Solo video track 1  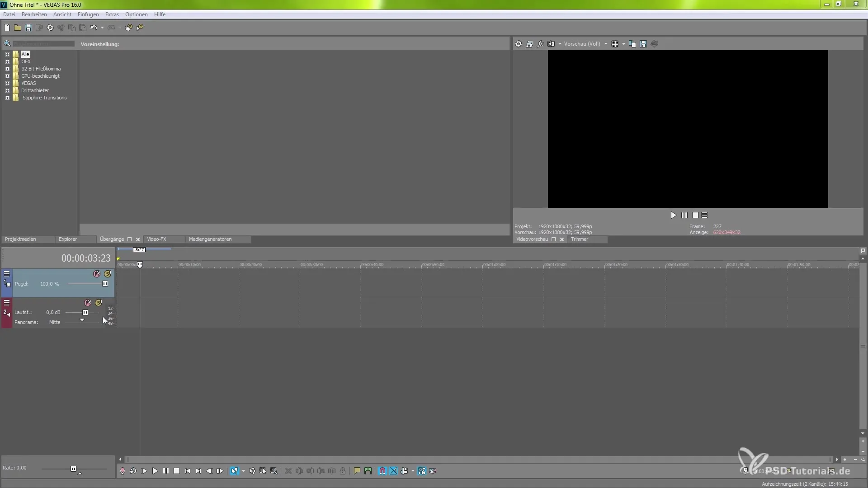point(108,274)
